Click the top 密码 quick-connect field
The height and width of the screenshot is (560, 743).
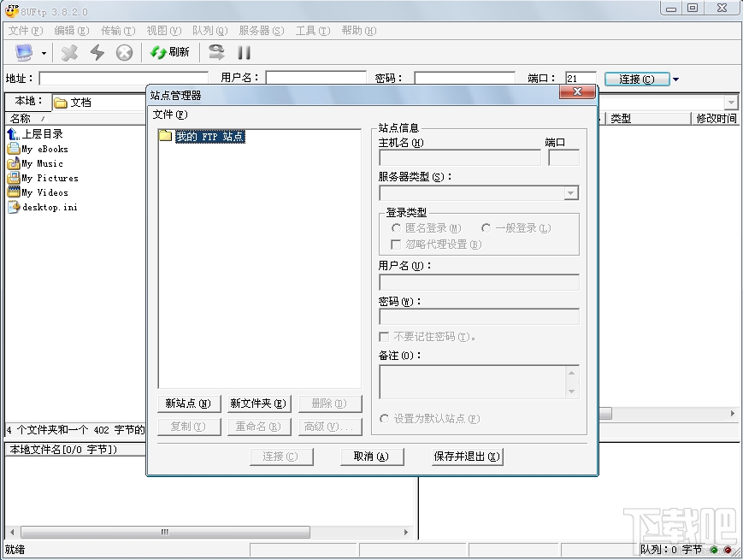click(x=464, y=78)
